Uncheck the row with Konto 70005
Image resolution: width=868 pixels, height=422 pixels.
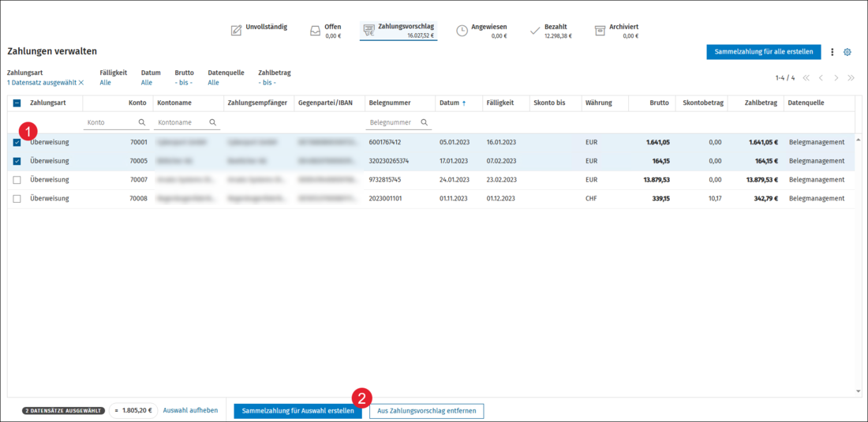pyautogui.click(x=17, y=161)
